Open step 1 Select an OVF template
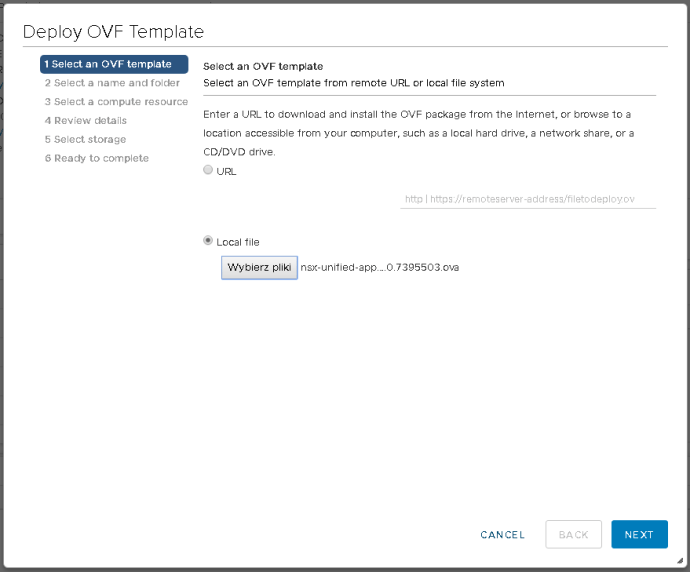The height and width of the screenshot is (572, 690). coord(113,64)
